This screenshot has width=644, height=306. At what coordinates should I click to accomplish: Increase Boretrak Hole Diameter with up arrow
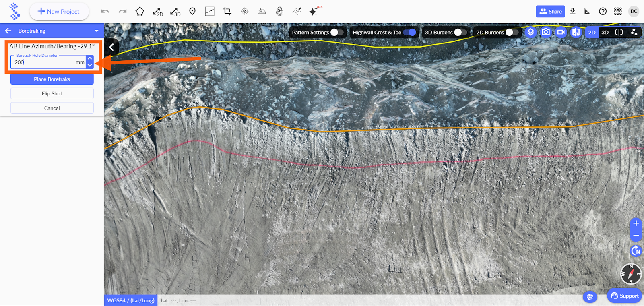[90, 59]
